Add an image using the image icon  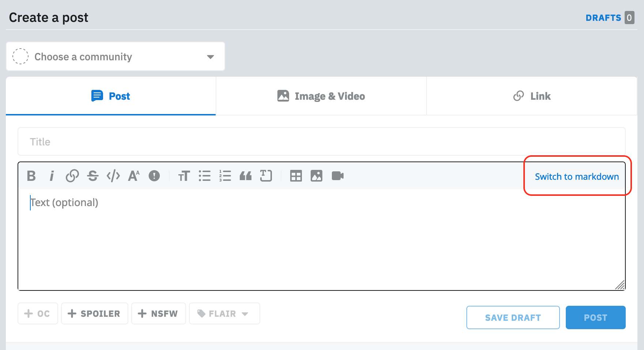[x=317, y=176]
